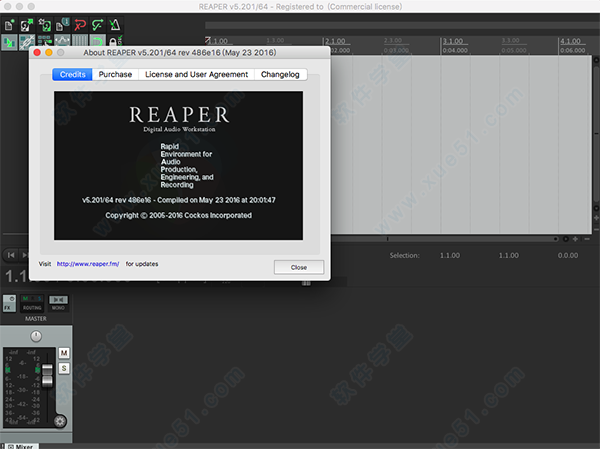
Task: Click the Close button in About dialog
Action: click(299, 267)
